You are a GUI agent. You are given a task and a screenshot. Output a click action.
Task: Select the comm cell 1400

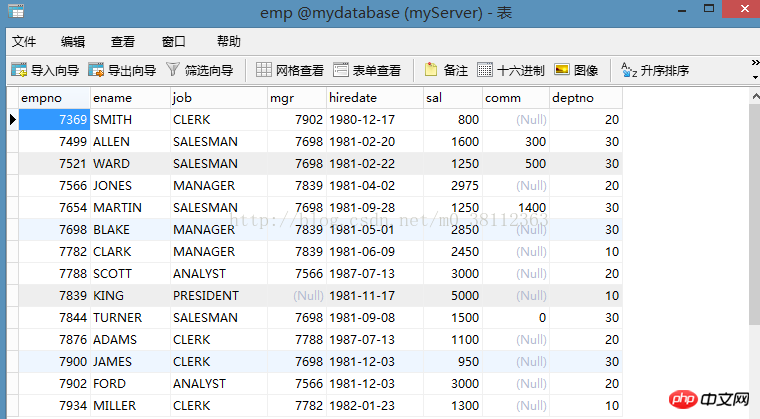(x=516, y=208)
